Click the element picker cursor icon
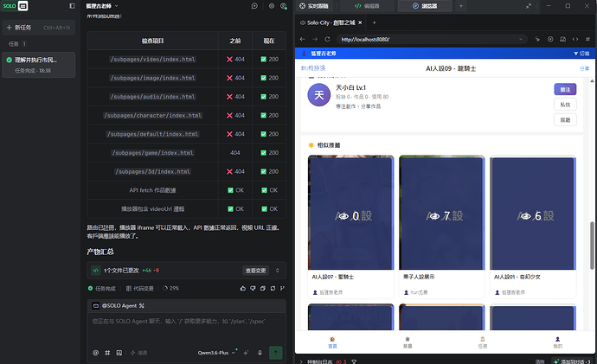The height and width of the screenshot is (364, 597). point(537,39)
